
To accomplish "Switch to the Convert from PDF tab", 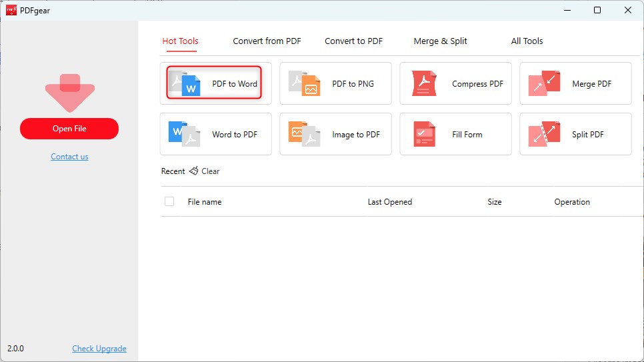I will [267, 41].
